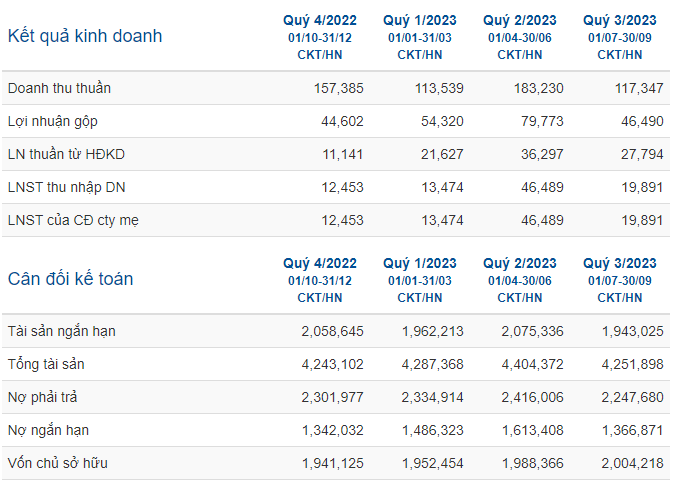Click the "LNST thu nhập DN" row label
673x483 pixels.
[x=67, y=188]
